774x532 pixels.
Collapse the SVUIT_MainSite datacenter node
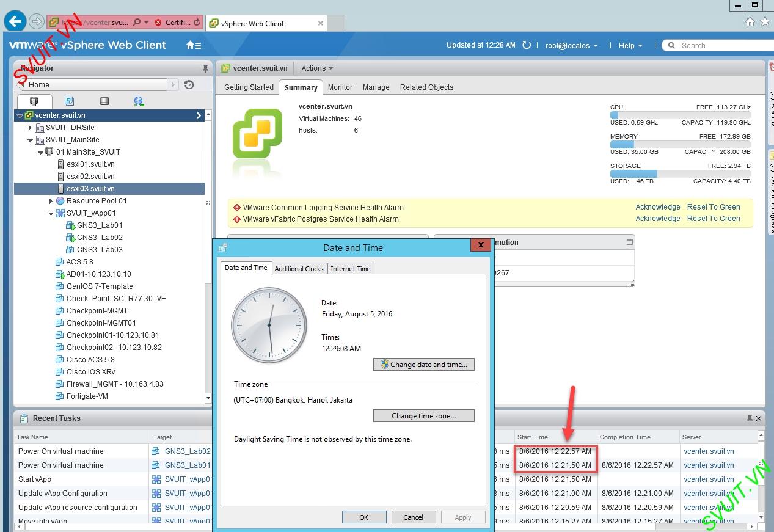31,140
